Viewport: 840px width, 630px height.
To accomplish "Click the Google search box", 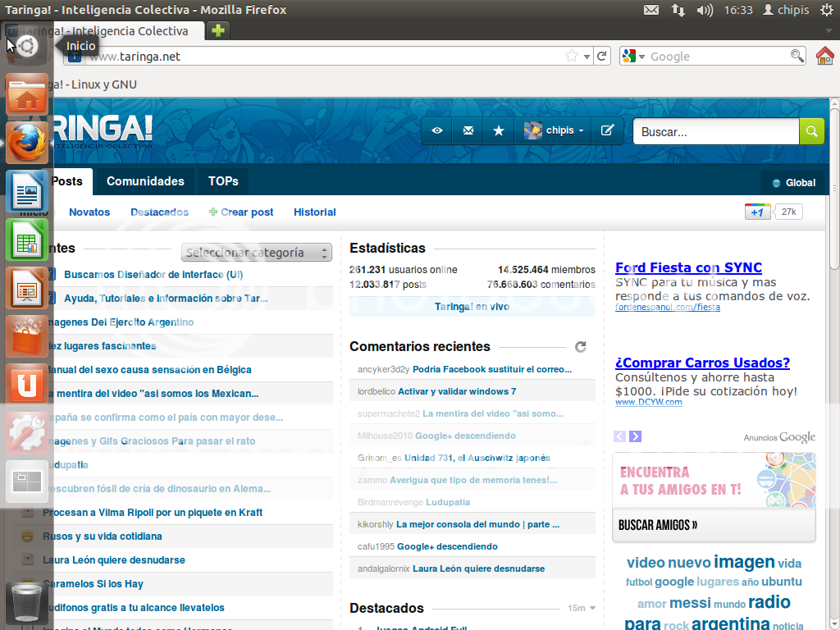I will (x=718, y=57).
